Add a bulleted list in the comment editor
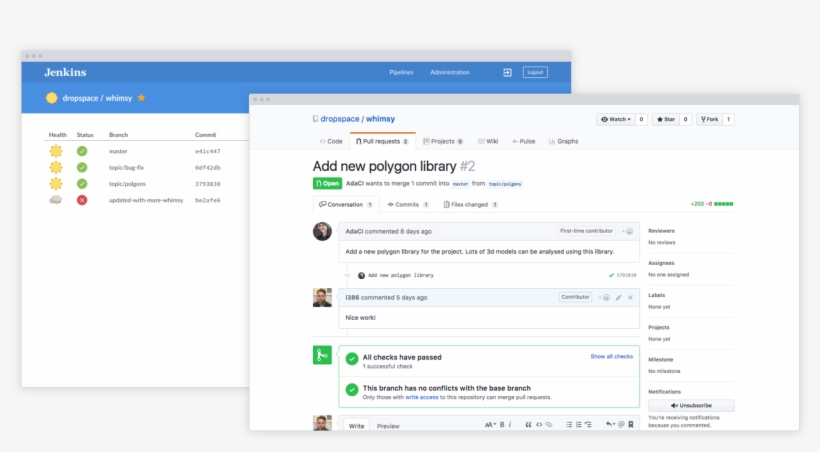Image resolution: width=820 pixels, height=452 pixels. 569,424
